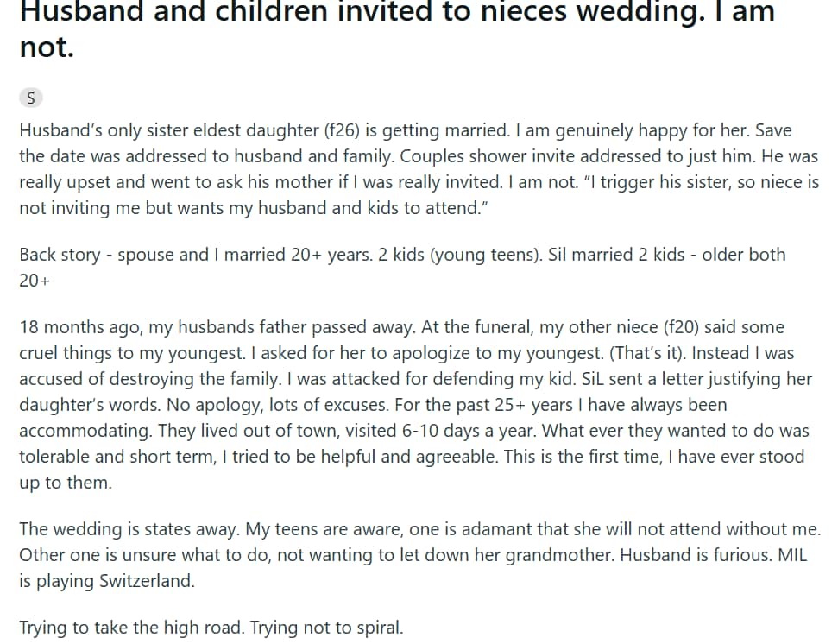838x644 pixels.
Task: Click the word "not." ending the title
Action: [47, 47]
